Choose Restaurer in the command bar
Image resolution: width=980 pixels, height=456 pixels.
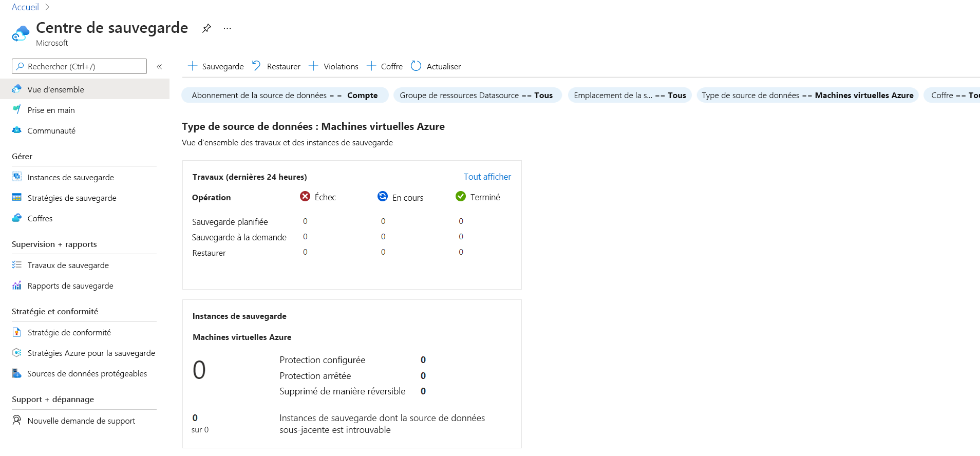(x=276, y=66)
